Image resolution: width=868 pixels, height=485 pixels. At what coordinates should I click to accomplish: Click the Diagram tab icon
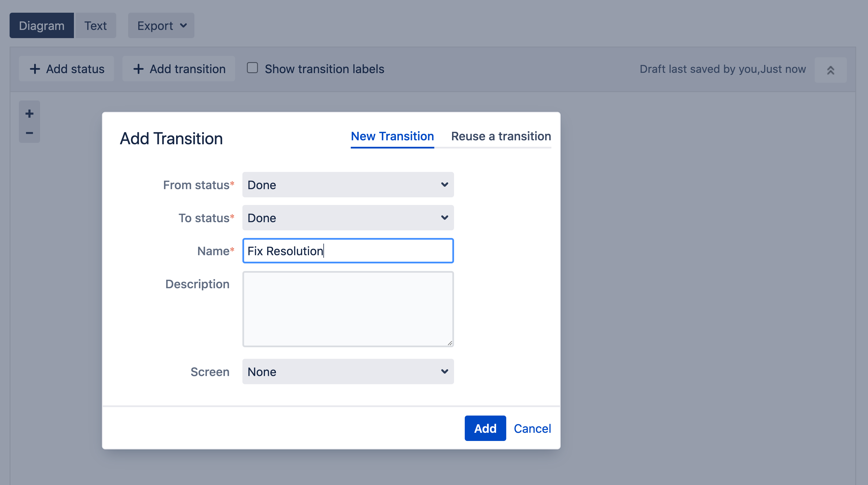[42, 25]
